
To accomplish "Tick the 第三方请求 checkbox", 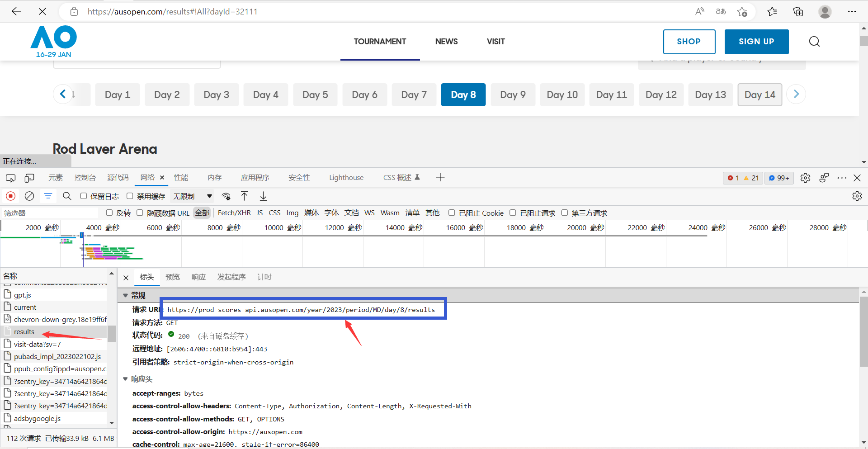I will click(565, 213).
